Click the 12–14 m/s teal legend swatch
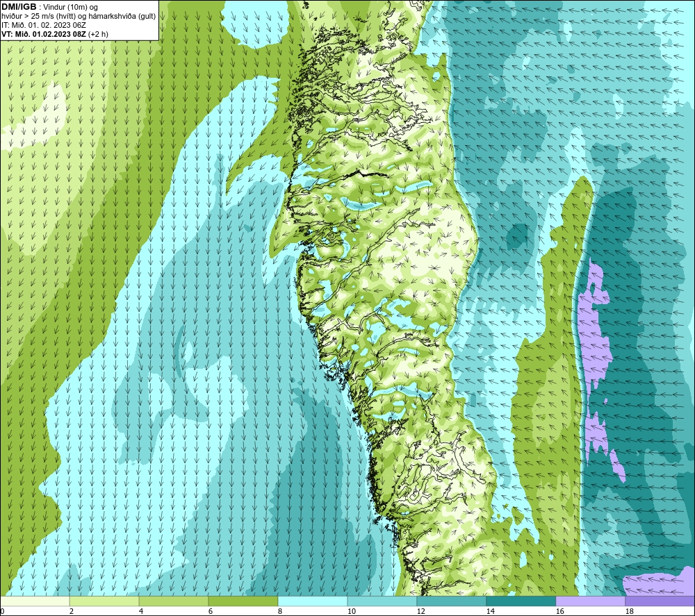Image resolution: width=695 pixels, height=616 pixels. click(x=451, y=601)
